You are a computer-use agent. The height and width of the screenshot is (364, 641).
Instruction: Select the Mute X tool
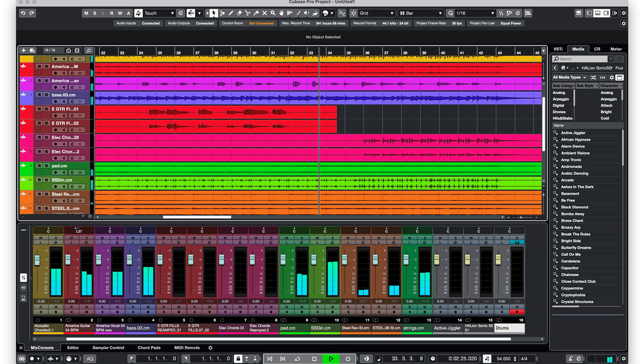(x=264, y=13)
